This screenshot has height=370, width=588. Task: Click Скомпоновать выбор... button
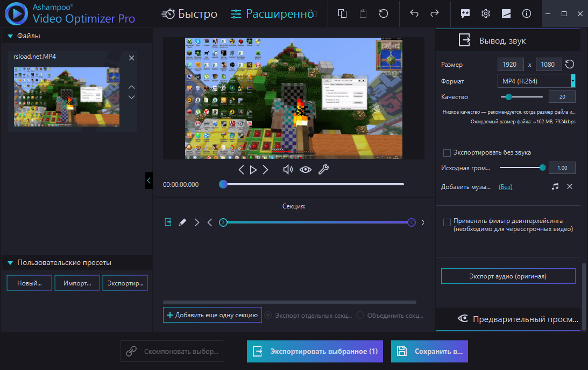(172, 351)
